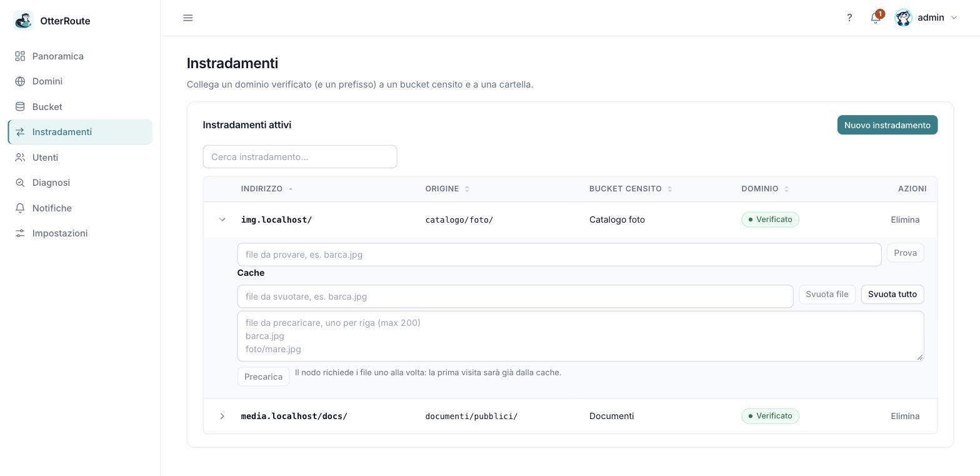The width and height of the screenshot is (980, 476).
Task: Click the admin avatar image
Action: point(903,18)
